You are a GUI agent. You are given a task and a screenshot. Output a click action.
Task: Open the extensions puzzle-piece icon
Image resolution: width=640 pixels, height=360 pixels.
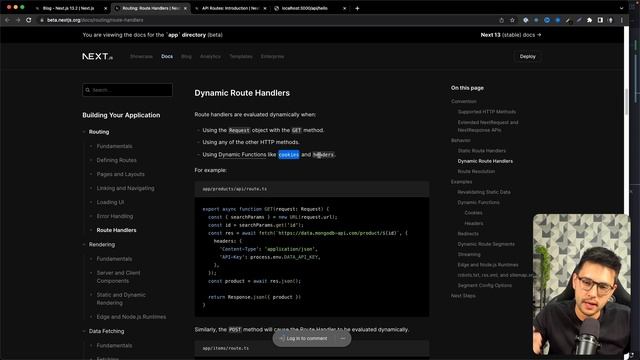pos(589,20)
